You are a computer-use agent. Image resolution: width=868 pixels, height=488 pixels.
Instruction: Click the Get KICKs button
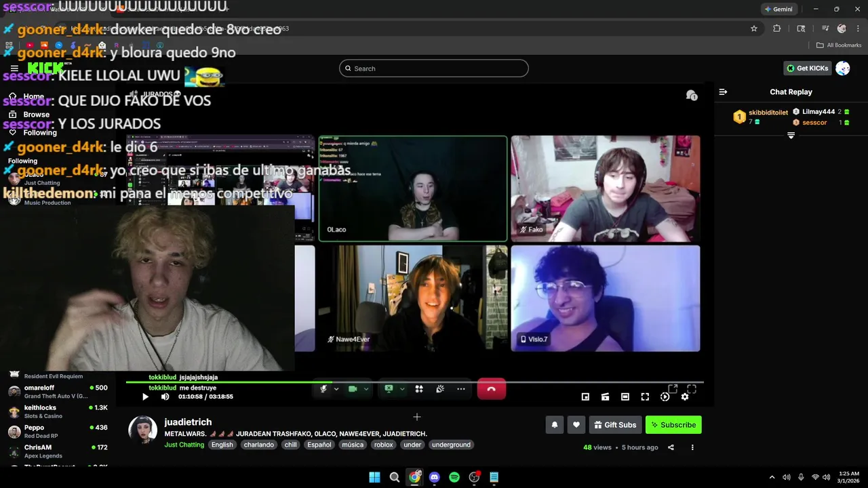(808, 68)
